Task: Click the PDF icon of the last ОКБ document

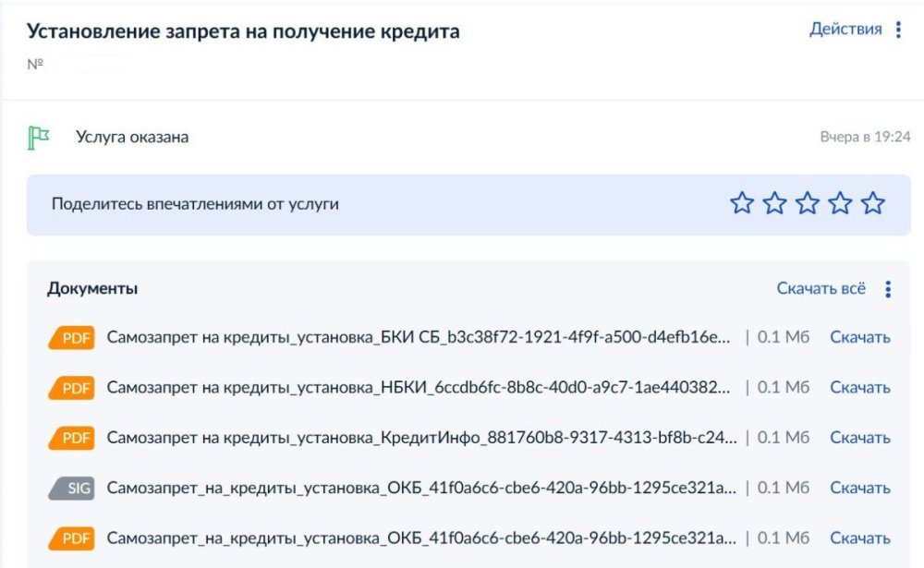Action: (72, 538)
